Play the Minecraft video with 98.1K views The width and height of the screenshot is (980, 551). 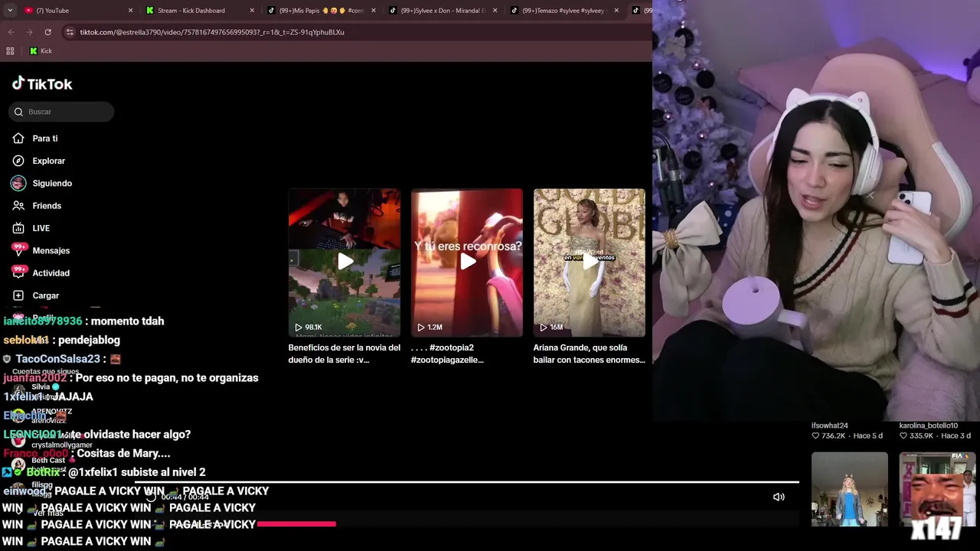tap(345, 262)
